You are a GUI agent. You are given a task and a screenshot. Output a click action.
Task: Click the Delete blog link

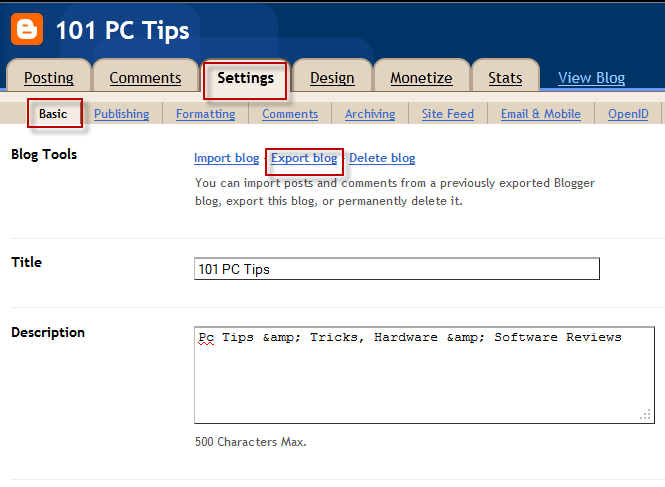[382, 158]
